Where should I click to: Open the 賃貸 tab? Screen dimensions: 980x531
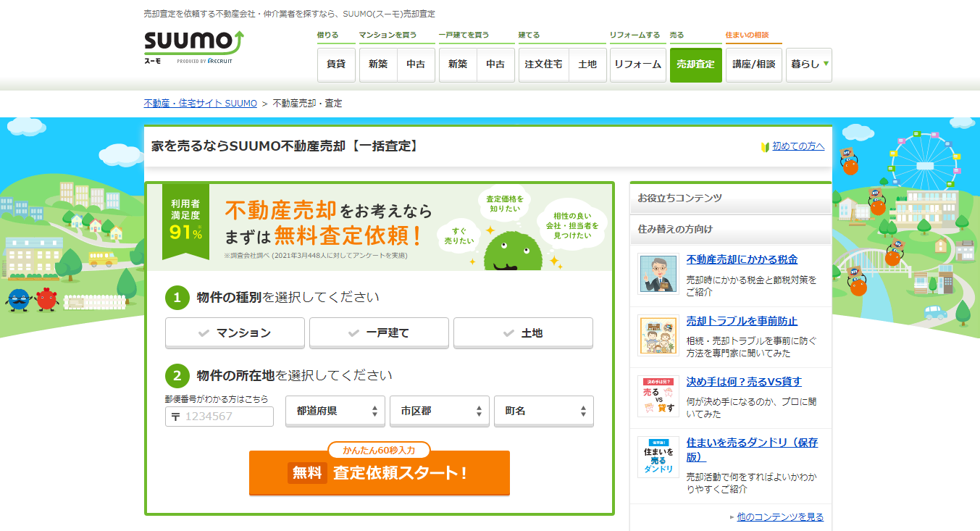coord(336,64)
